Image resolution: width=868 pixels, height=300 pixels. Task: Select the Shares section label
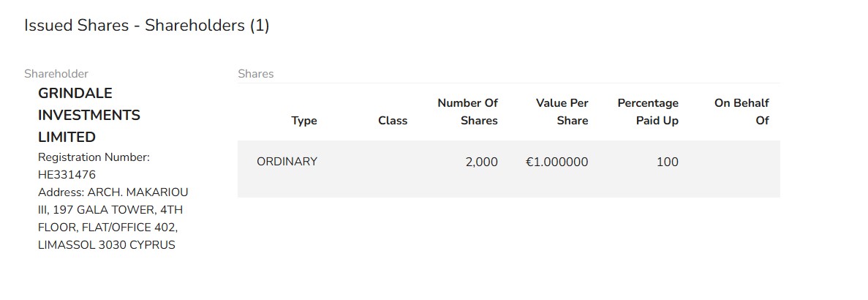tap(256, 74)
